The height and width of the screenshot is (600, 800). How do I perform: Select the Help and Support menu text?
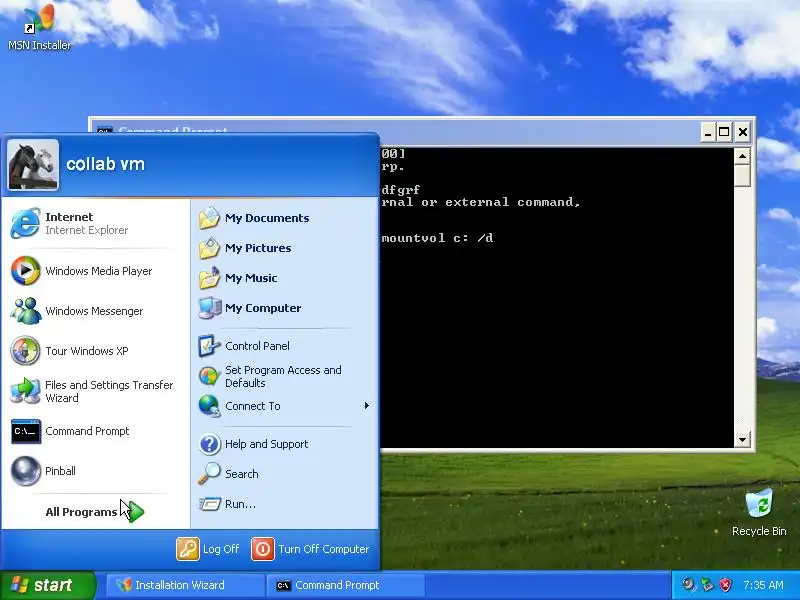tap(266, 444)
